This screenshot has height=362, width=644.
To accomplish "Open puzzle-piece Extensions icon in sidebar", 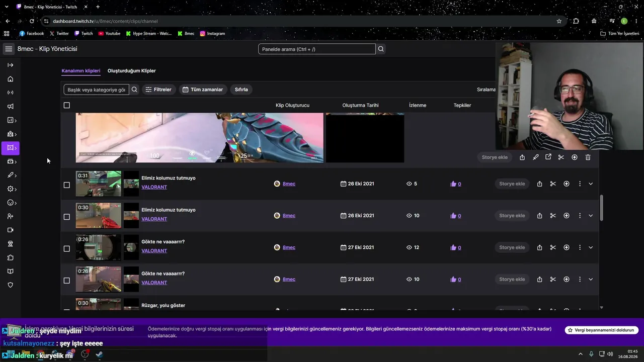I will click(10, 257).
